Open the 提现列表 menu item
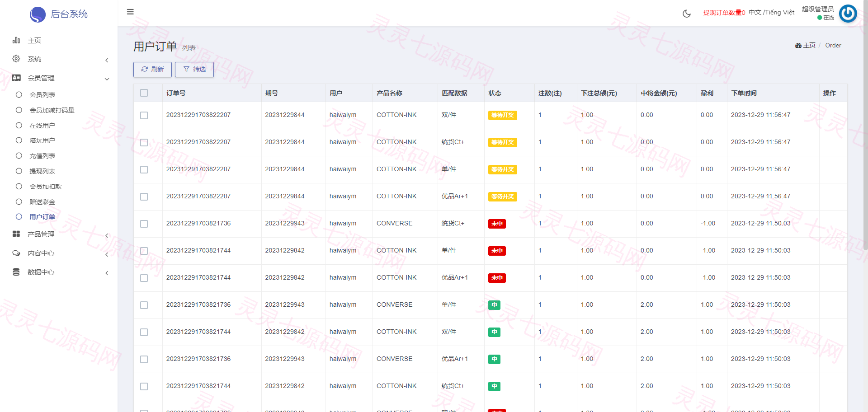868x412 pixels. [x=42, y=171]
